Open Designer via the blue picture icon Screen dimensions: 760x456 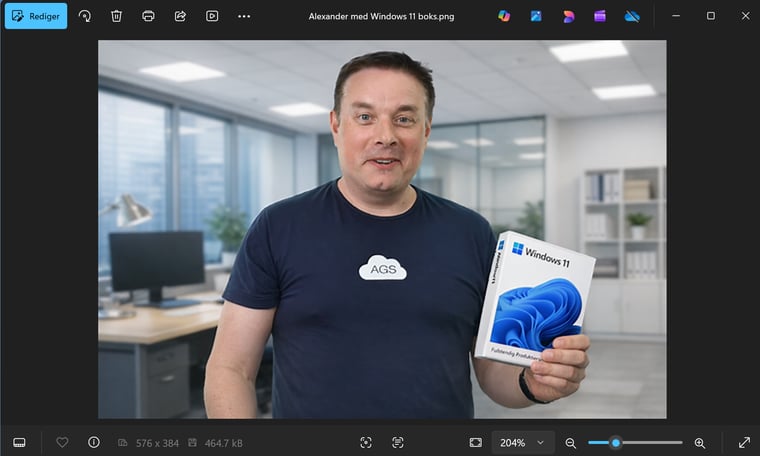(x=536, y=16)
